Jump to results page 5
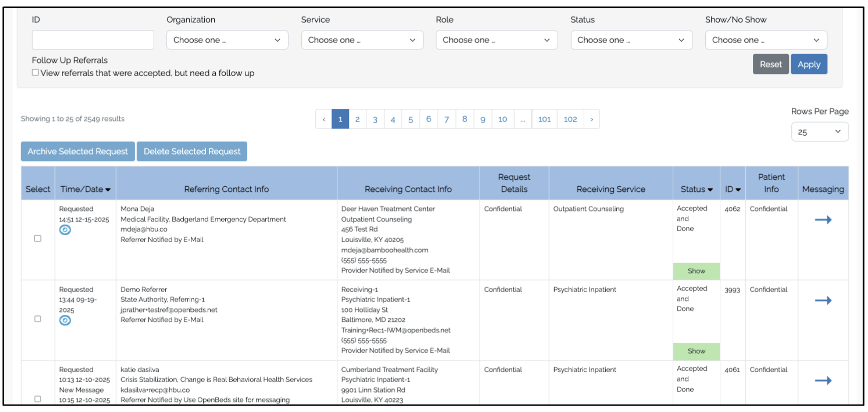Screen dimensions: 868x412 (x=410, y=119)
